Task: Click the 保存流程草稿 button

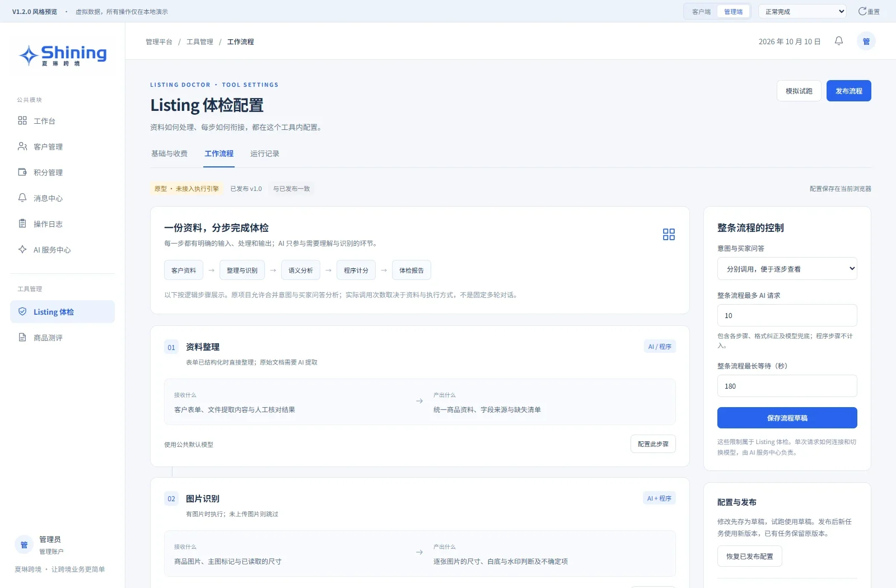Action: click(x=787, y=418)
